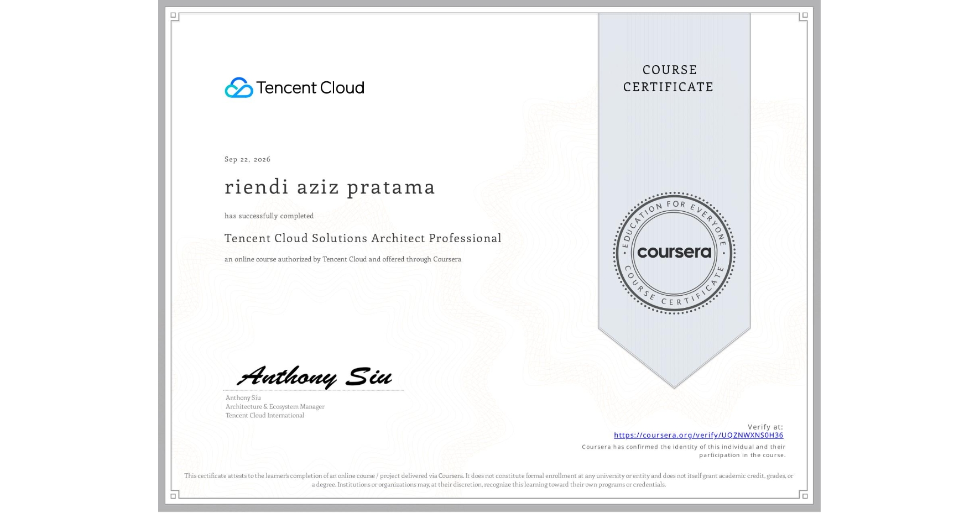Click the course title 'Tencent Cloud Solutions Architect Professional'
The image size is (980, 513).
[363, 238]
